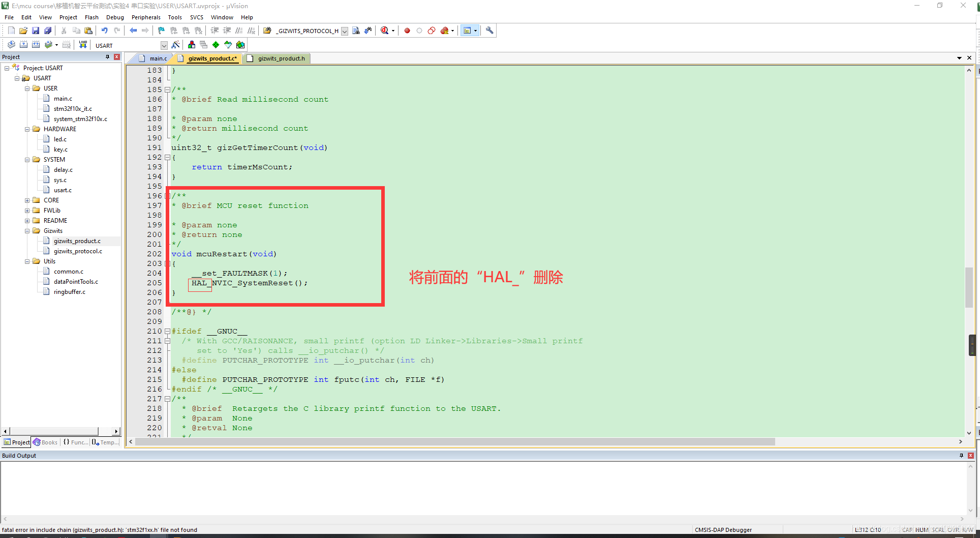Switch to the Templates panel tab
Image resolution: width=980 pixels, height=538 pixels.
[x=105, y=442]
